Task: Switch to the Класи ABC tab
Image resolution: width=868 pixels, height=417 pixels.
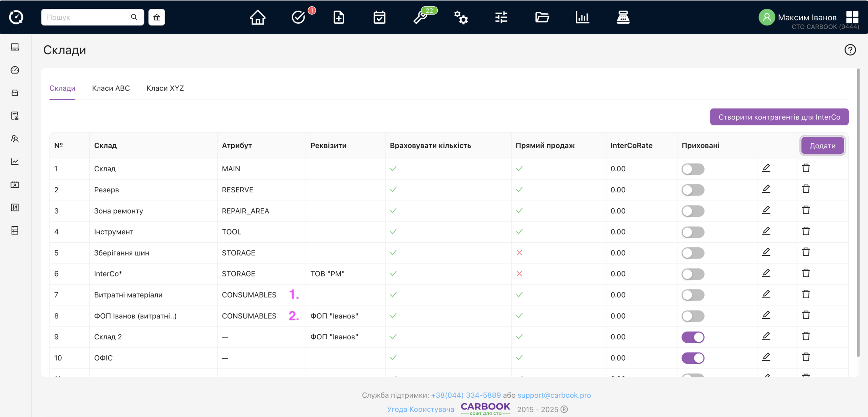Action: click(x=111, y=88)
